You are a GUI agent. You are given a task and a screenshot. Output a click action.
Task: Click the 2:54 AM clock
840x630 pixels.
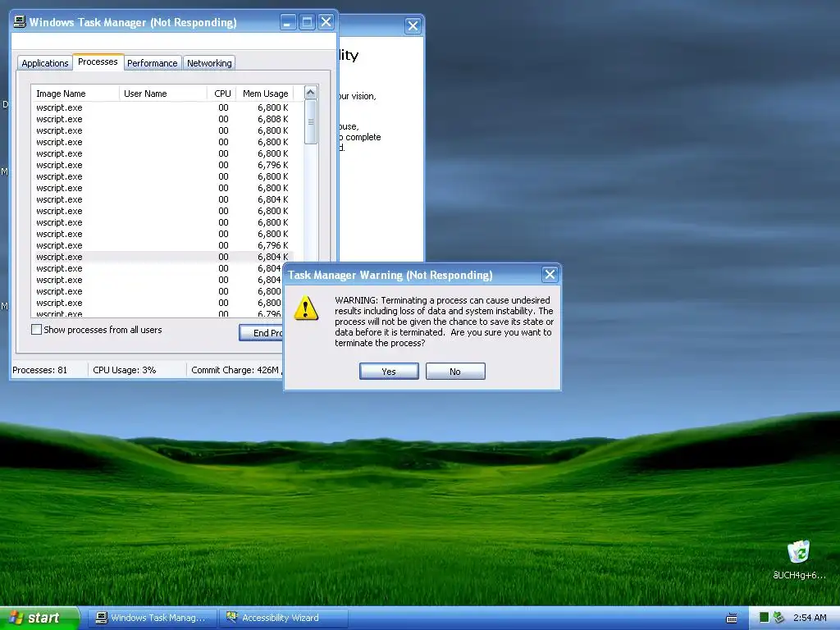point(810,618)
